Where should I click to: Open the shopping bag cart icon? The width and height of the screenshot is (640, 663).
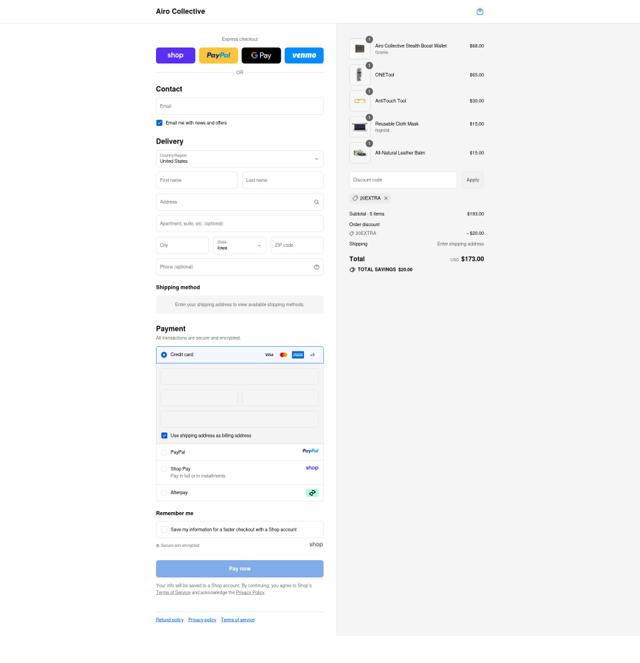(x=480, y=12)
